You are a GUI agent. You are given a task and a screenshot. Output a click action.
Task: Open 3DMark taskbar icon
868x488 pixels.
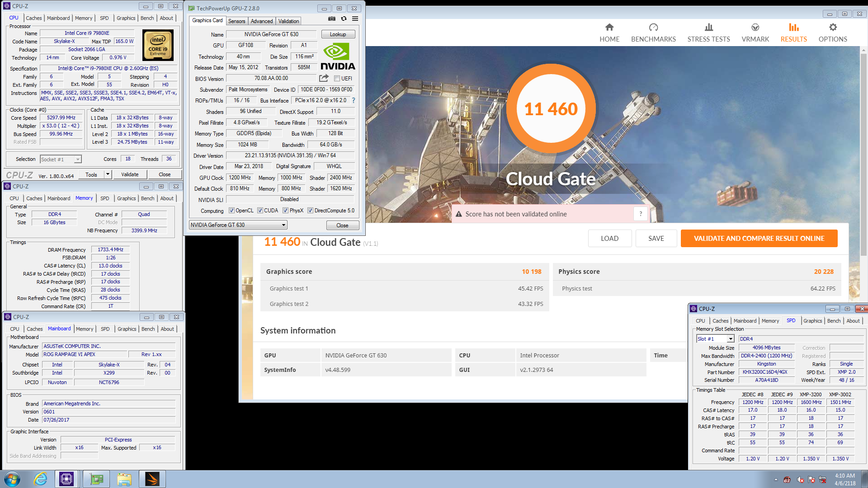pos(152,479)
